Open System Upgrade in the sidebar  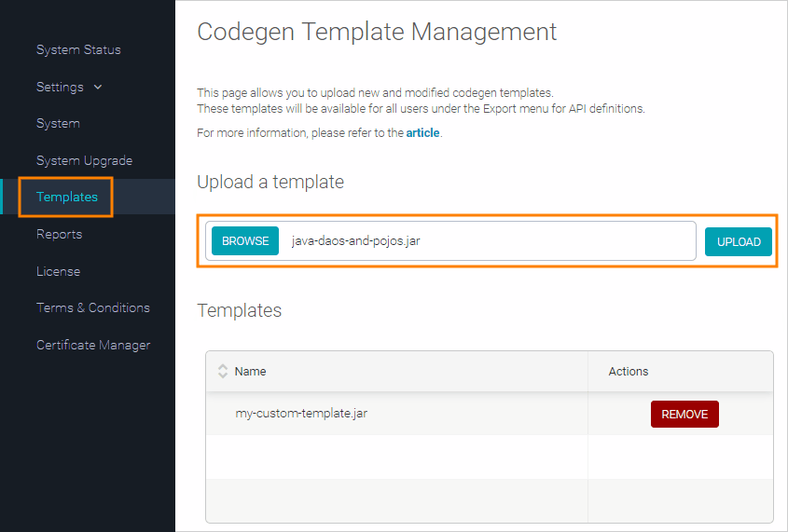pos(84,160)
